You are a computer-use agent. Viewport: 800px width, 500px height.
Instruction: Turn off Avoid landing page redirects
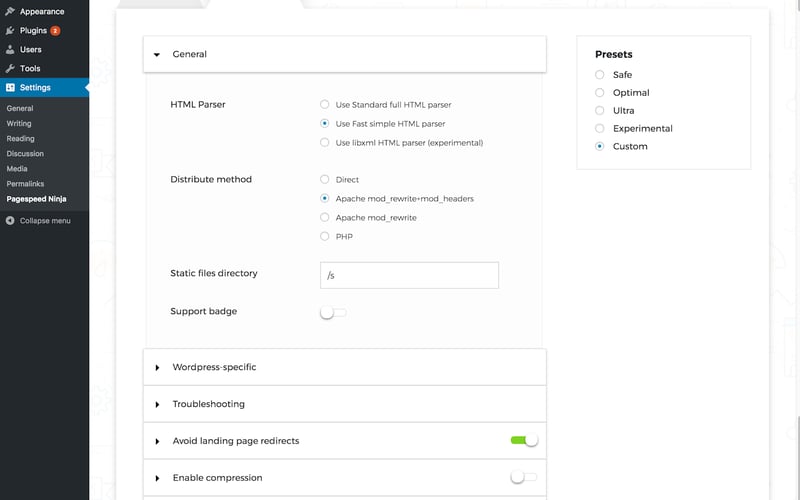click(x=524, y=440)
